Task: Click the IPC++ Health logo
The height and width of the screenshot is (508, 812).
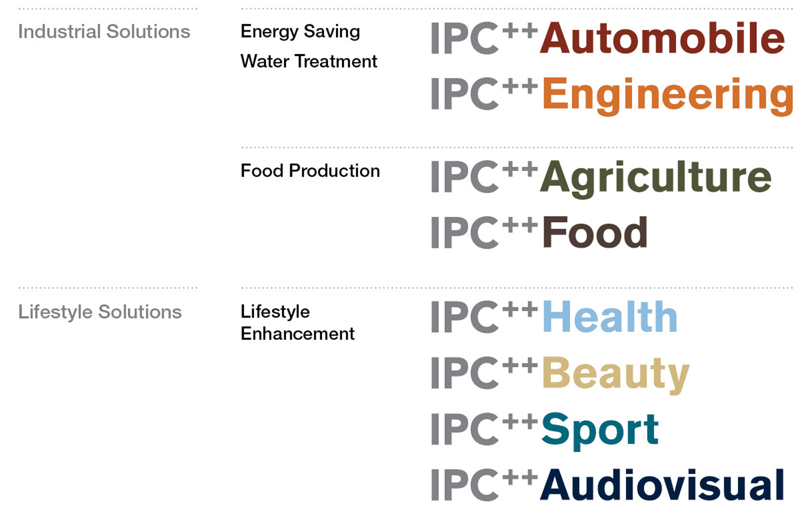Action: (x=554, y=316)
